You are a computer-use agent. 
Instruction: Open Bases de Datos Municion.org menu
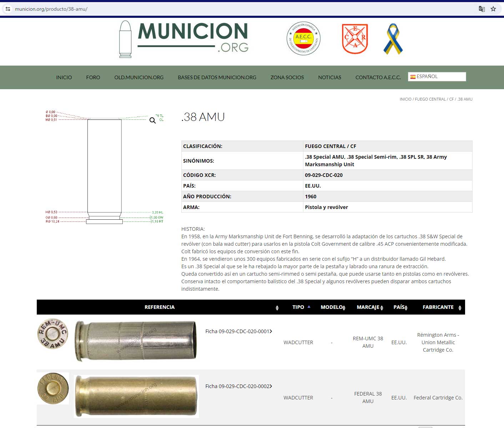click(217, 77)
